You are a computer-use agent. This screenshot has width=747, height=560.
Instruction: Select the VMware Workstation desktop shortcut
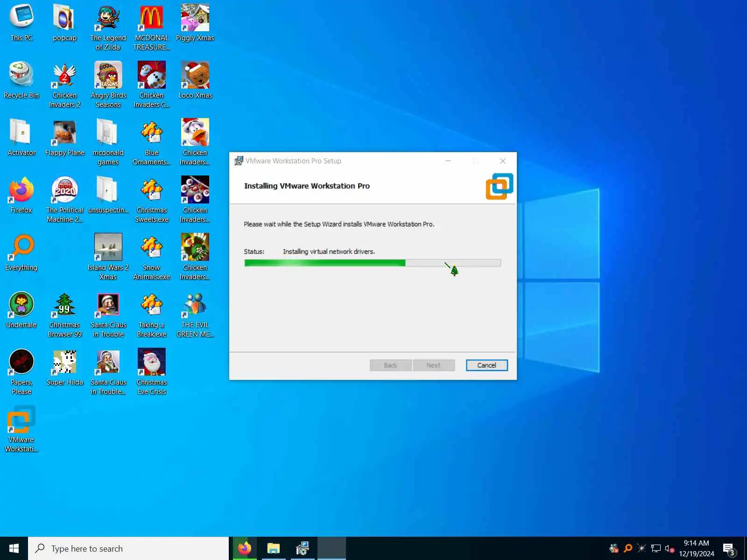(21, 429)
